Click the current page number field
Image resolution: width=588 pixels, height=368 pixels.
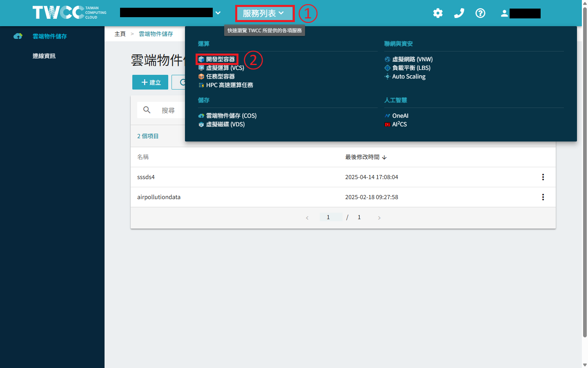click(331, 217)
